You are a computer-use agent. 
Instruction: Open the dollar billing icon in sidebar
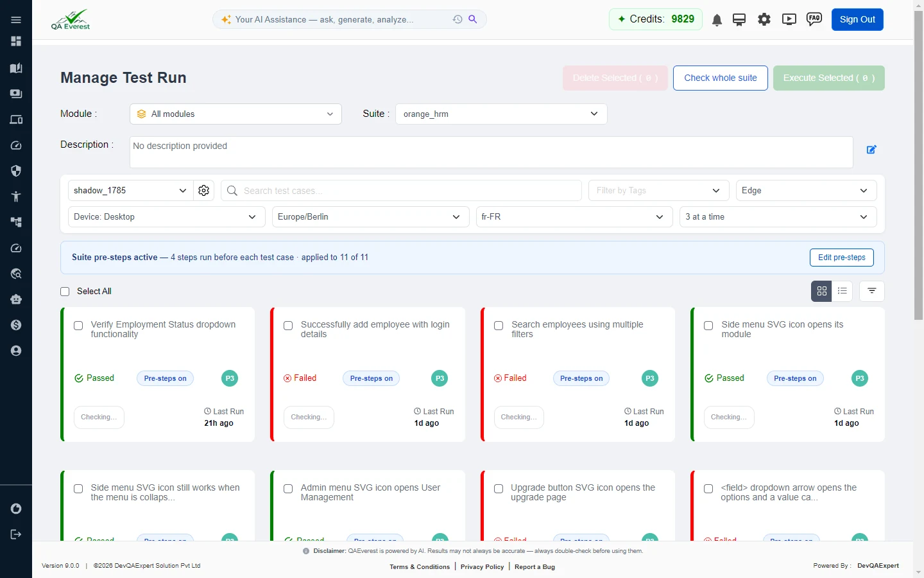pos(16,325)
